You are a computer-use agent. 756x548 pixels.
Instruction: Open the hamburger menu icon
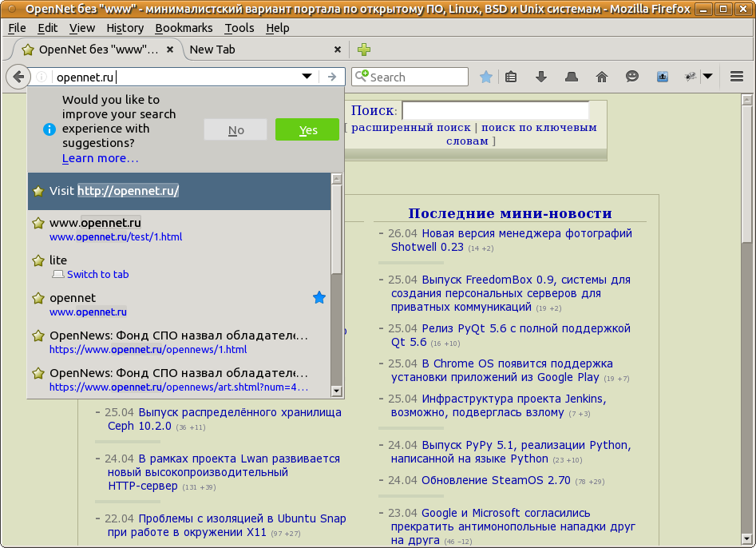[737, 77]
